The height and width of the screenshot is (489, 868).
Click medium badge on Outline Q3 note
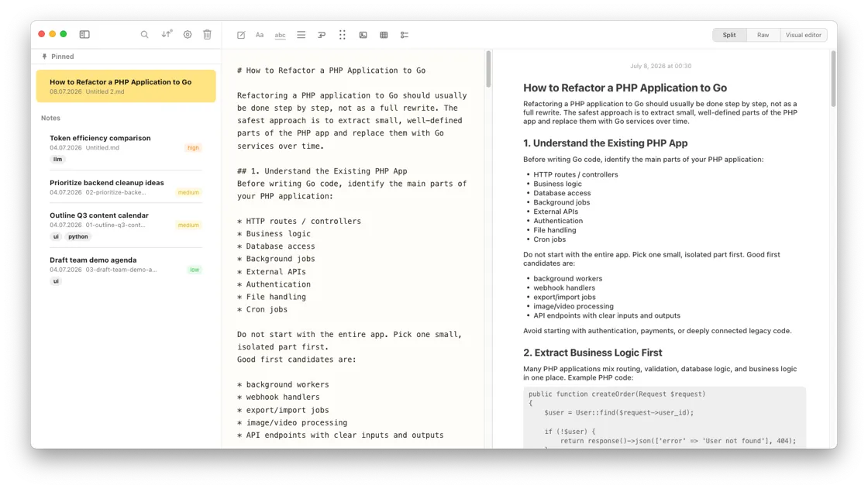(188, 226)
